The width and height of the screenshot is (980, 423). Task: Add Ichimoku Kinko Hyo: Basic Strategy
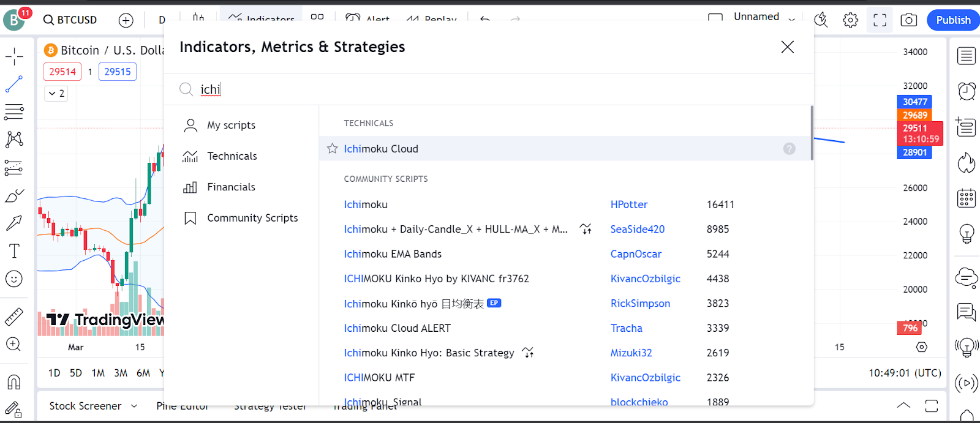coord(429,353)
